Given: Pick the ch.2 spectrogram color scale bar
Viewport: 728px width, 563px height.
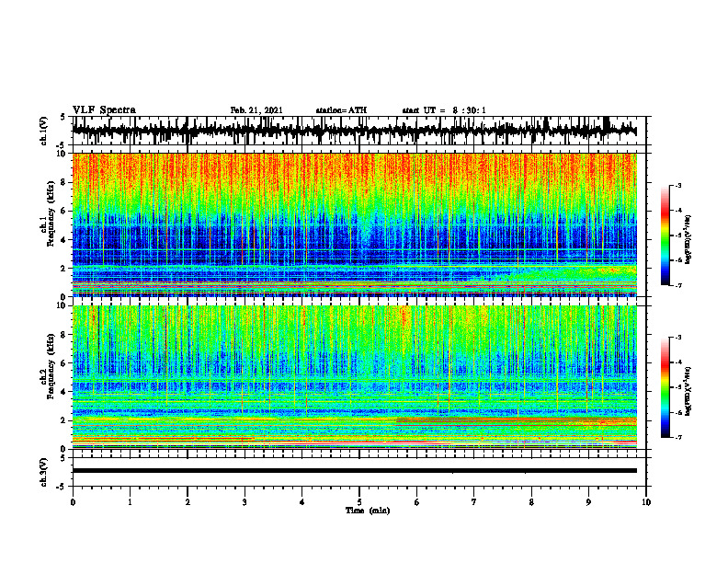Looking at the screenshot, I should [x=665, y=387].
